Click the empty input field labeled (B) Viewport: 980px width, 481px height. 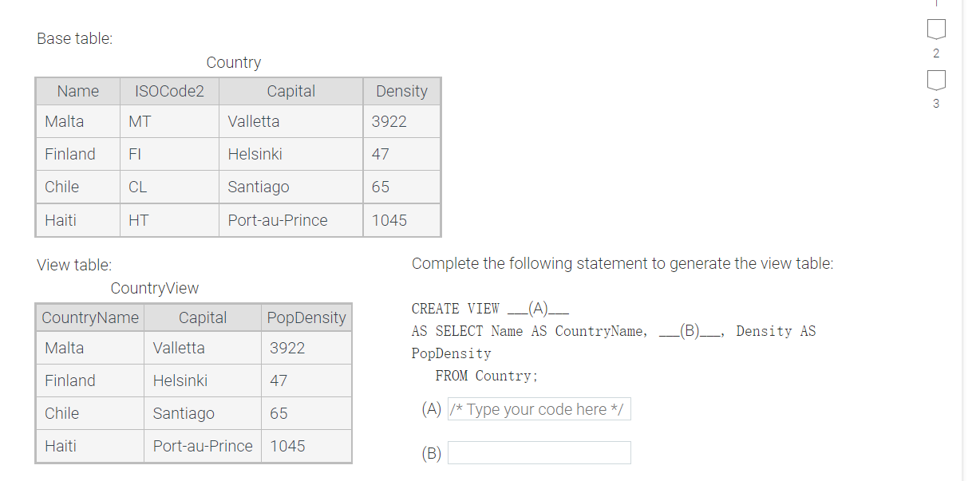click(x=539, y=452)
